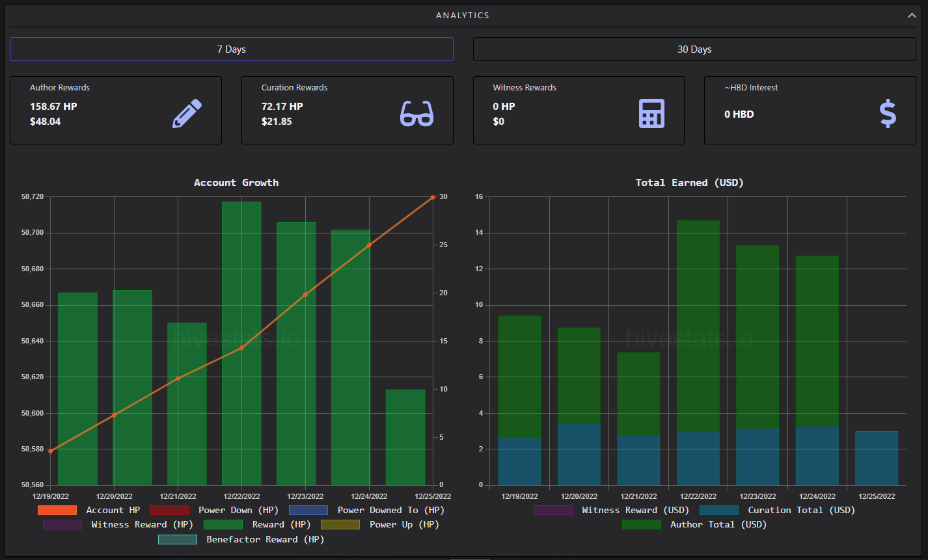Viewport: 928px width, 560px height.
Task: Toggle the Power Downed To (HP) legend
Action: coord(366,510)
